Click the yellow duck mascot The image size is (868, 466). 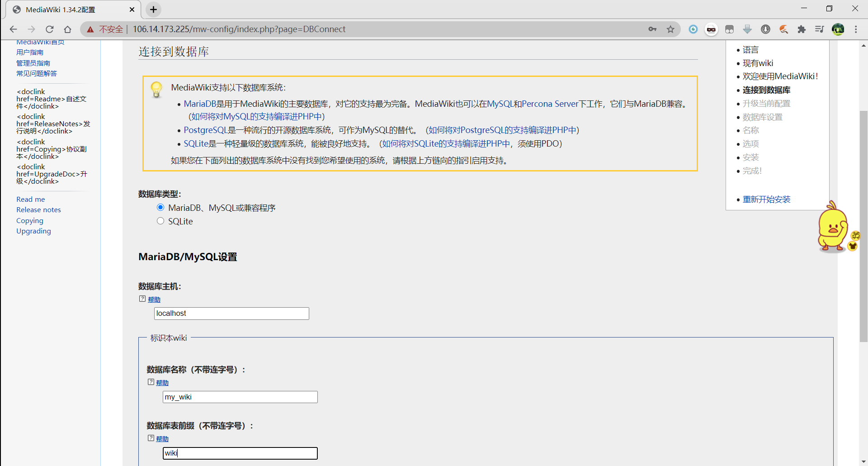pyautogui.click(x=833, y=227)
